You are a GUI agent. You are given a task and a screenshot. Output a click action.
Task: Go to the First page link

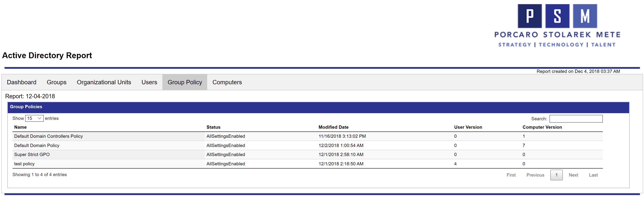tap(511, 175)
